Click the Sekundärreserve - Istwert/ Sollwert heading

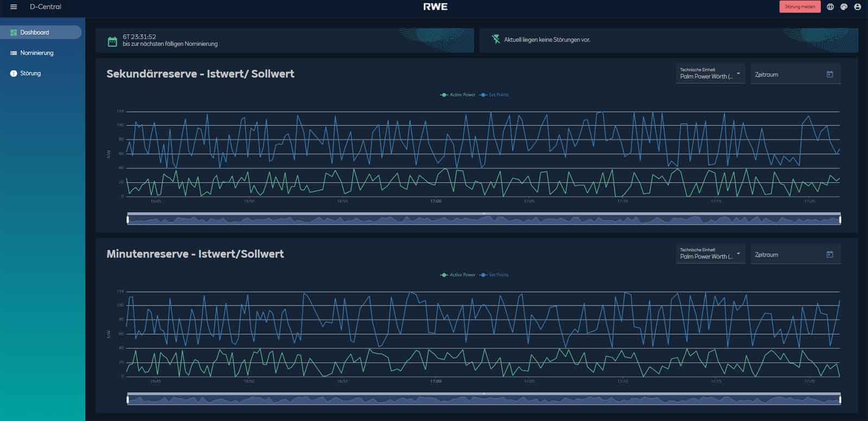(200, 74)
